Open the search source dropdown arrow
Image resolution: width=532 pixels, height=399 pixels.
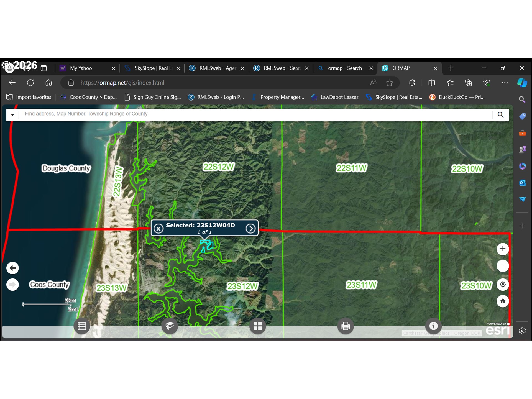[12, 115]
